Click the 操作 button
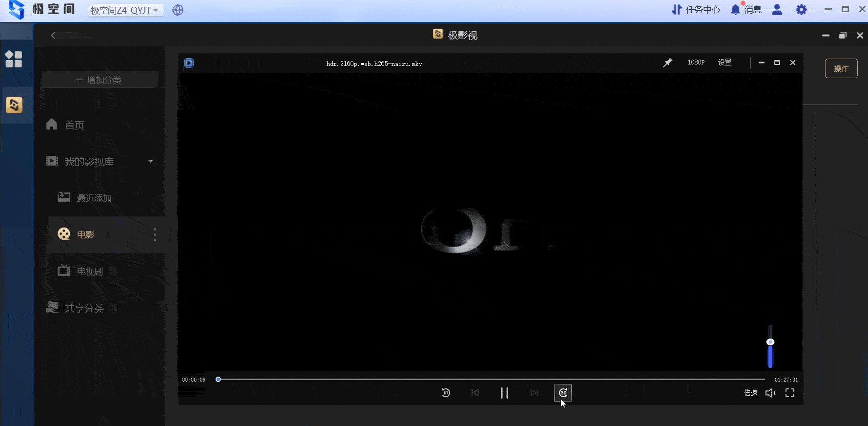This screenshot has height=426, width=868. (841, 68)
